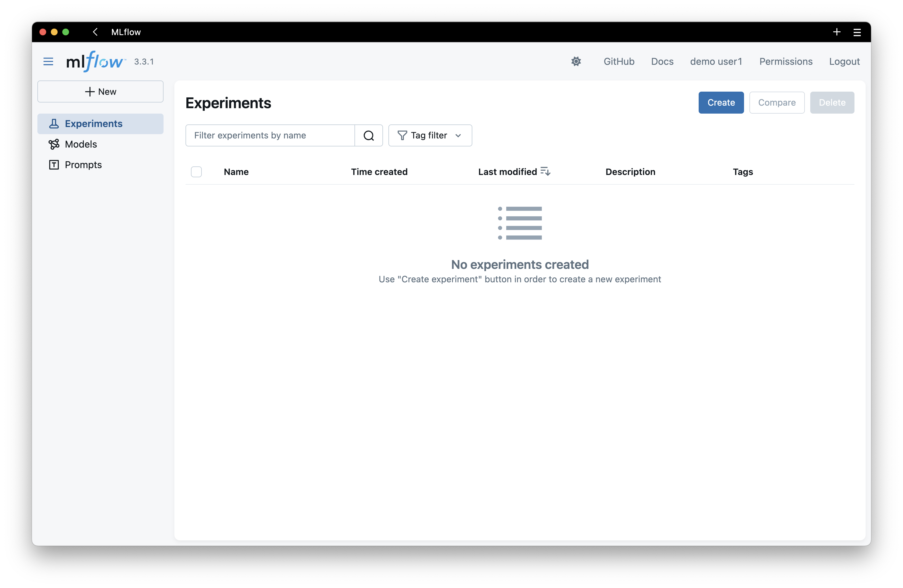Open the Models section icon

point(54,144)
